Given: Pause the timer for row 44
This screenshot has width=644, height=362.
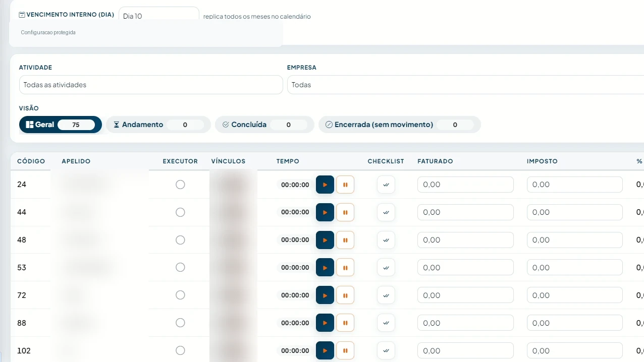Looking at the screenshot, I should 345,212.
